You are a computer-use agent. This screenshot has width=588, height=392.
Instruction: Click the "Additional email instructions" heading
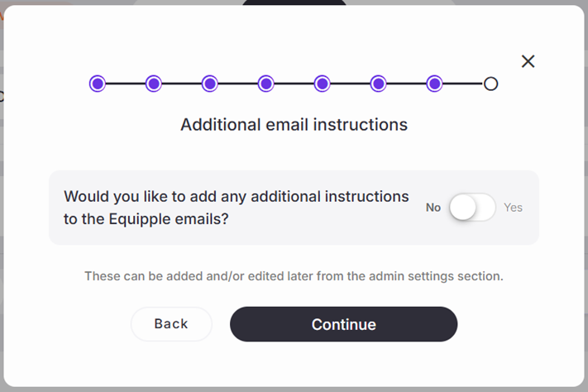[x=294, y=125]
